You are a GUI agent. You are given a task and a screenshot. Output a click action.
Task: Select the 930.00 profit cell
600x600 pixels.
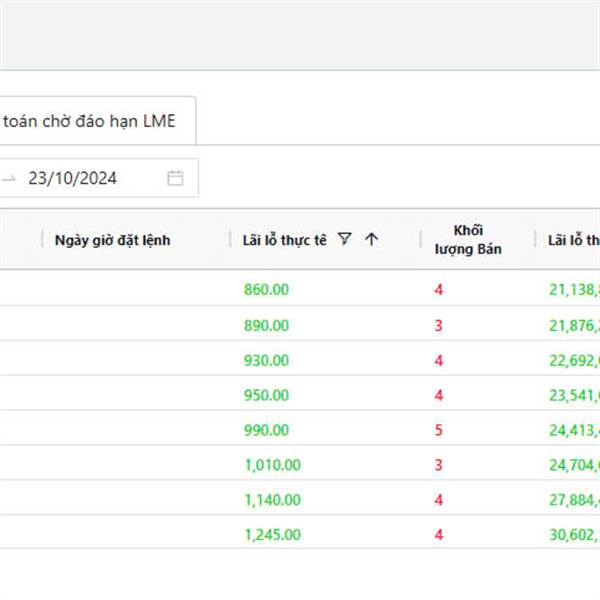266,360
